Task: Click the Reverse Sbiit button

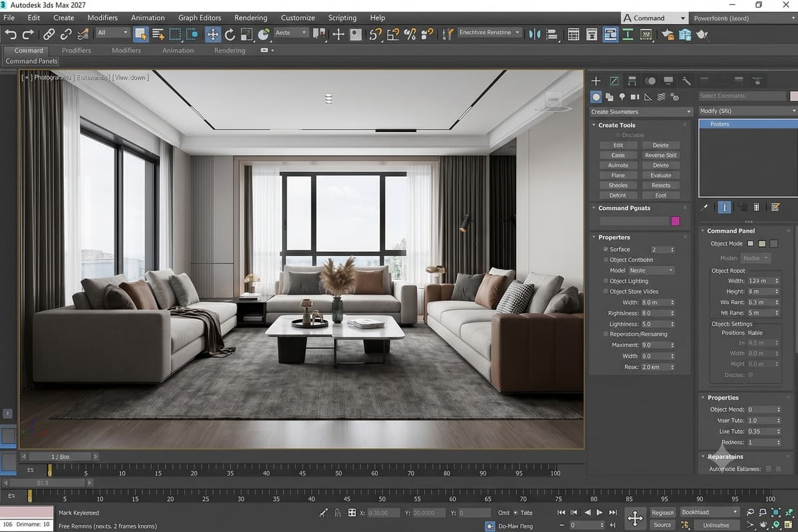Action: click(660, 155)
